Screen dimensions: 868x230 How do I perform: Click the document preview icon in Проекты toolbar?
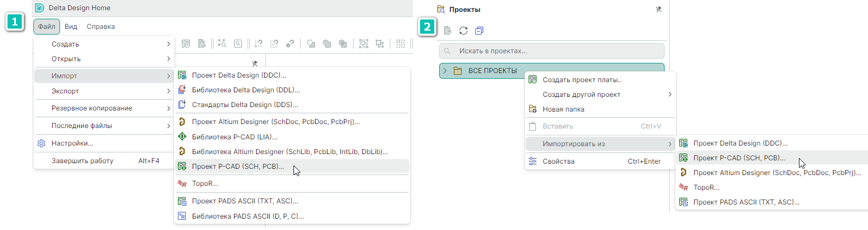[x=448, y=31]
